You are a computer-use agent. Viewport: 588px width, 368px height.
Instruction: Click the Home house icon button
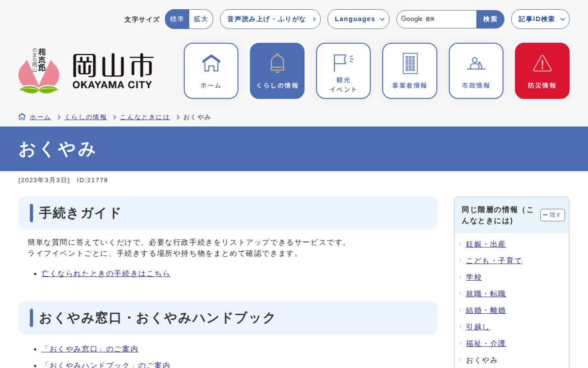tap(211, 71)
